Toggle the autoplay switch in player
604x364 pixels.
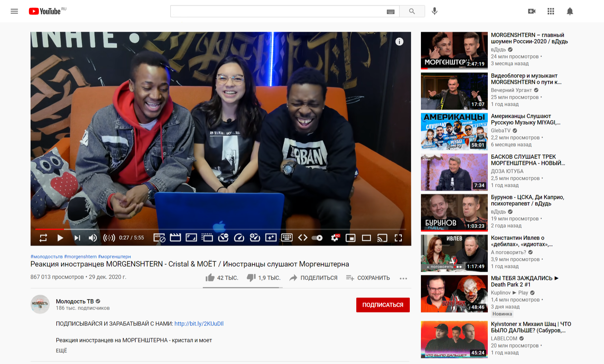(x=317, y=238)
